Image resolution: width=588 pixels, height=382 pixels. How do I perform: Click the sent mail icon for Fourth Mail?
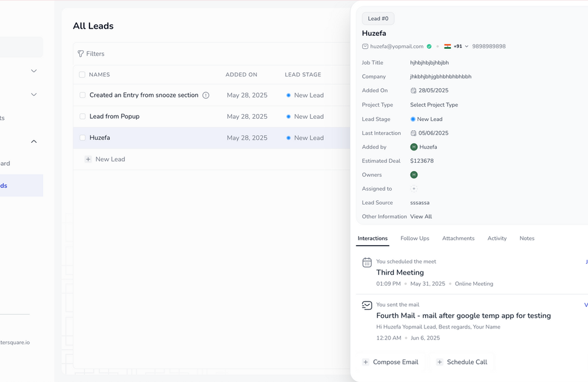point(367,306)
